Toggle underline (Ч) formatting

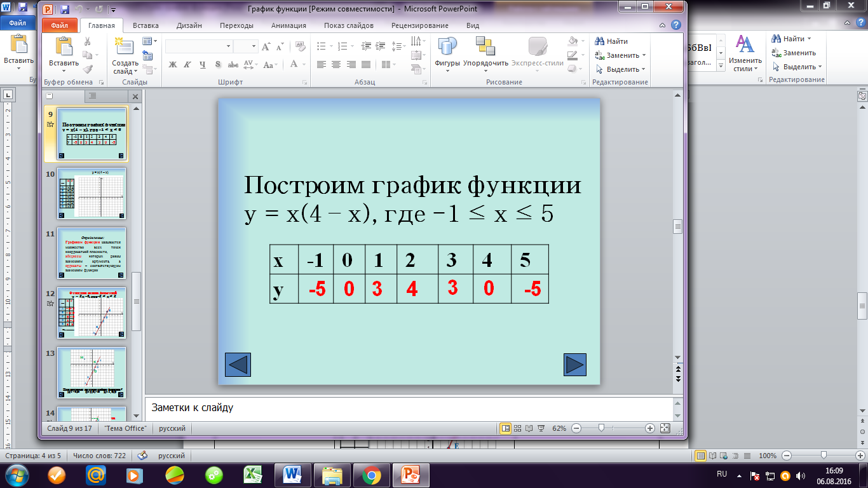pyautogui.click(x=203, y=64)
